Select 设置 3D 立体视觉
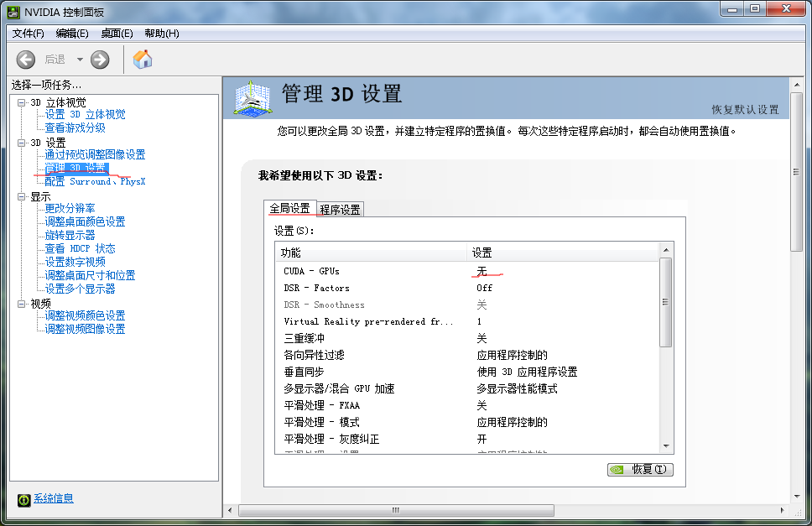Viewport: 812px width, 526px height. click(85, 114)
